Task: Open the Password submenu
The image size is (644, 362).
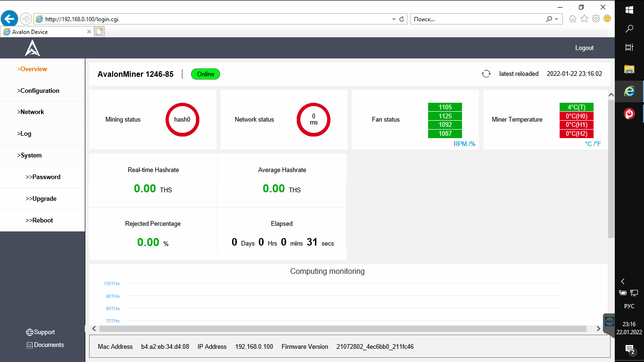Action: point(43,177)
